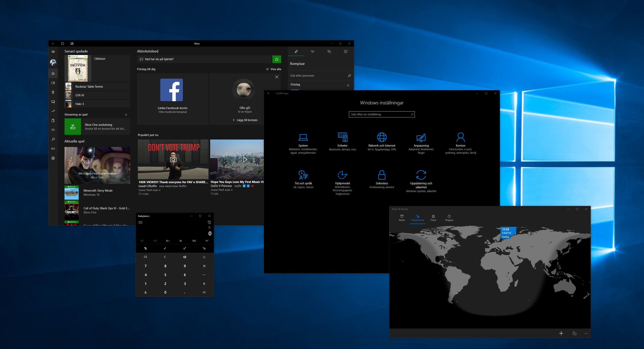This screenshot has width=644, height=349.
Task: Click the Xbox achievements trophy icon
Action: coord(53,92)
